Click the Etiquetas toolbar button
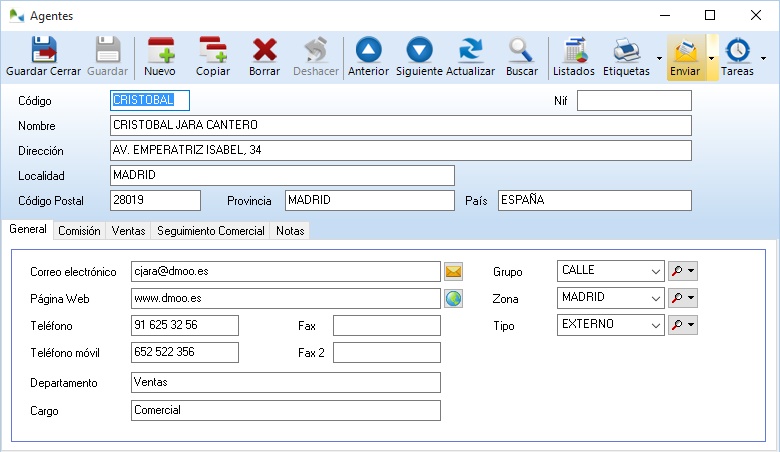Viewport: 780px width, 452px height. (x=626, y=57)
